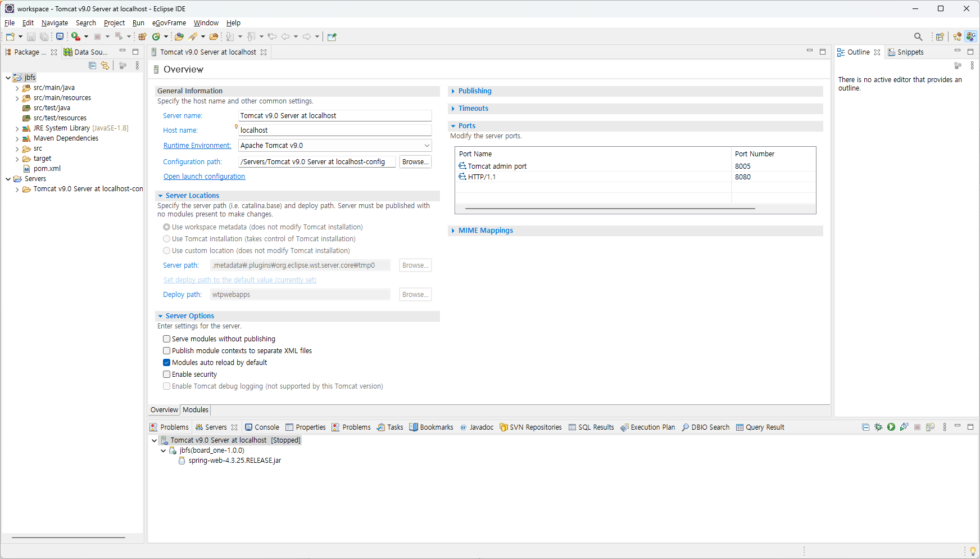Click the Pin Editor toolbar icon
The image size is (980, 559).
coord(332,37)
